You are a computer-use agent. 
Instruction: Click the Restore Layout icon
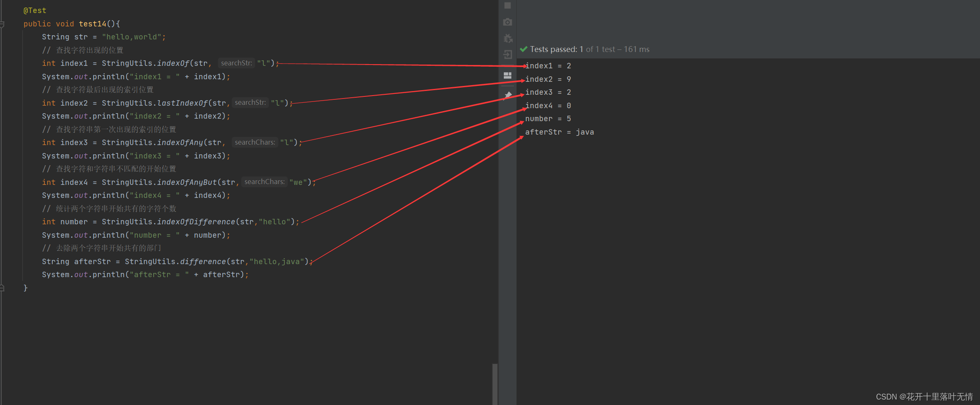(x=508, y=75)
